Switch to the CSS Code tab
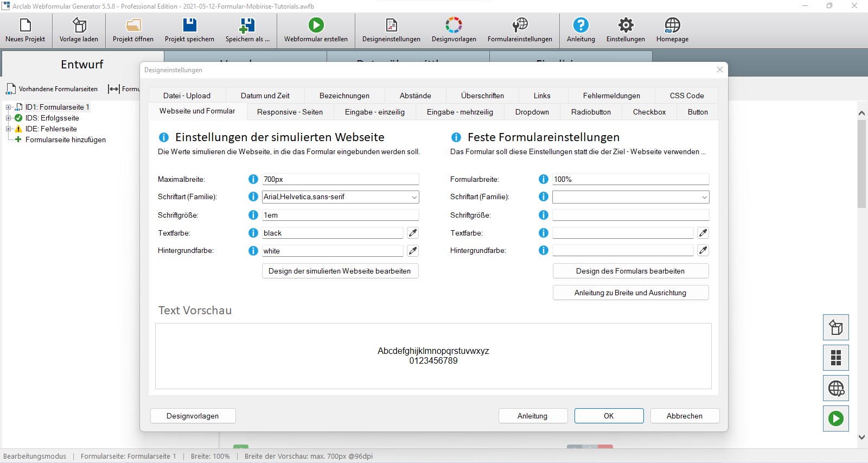The width and height of the screenshot is (868, 463). click(686, 96)
